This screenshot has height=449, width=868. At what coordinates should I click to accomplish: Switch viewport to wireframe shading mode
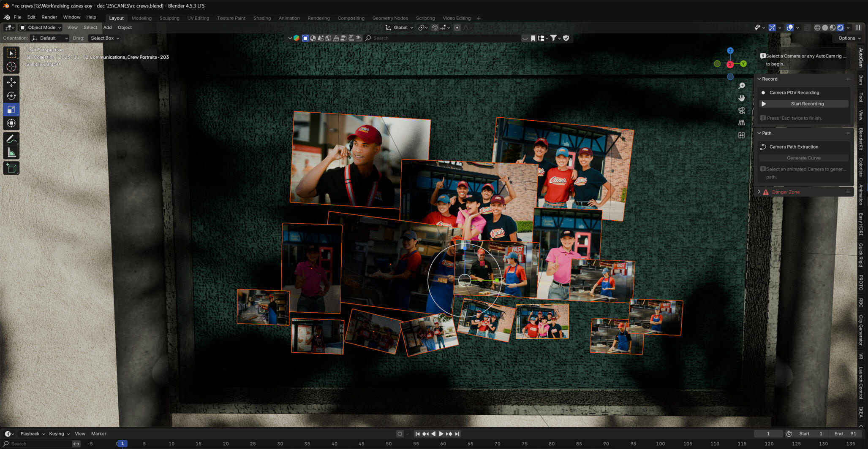[817, 27]
